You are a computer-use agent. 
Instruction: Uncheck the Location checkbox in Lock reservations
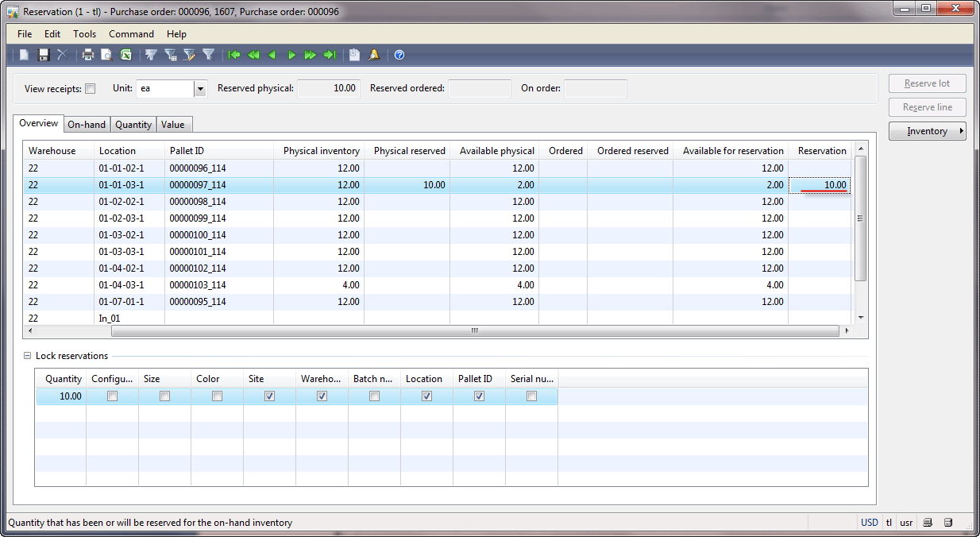click(427, 396)
